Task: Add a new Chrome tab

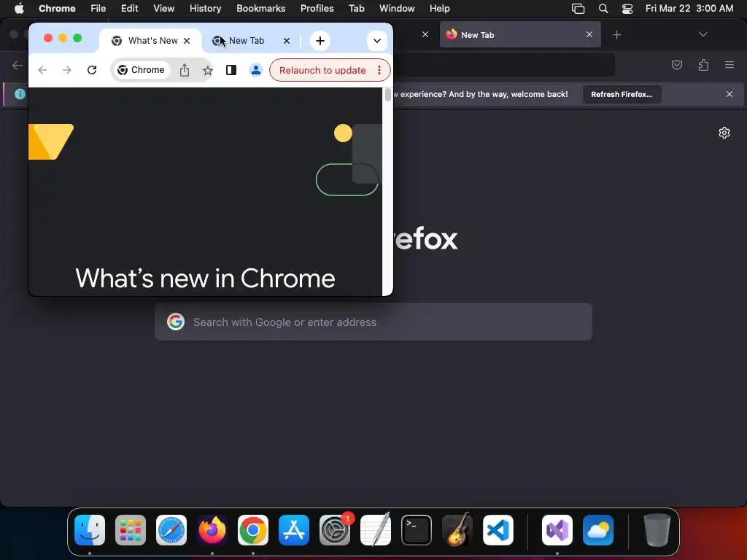Action: coord(320,41)
